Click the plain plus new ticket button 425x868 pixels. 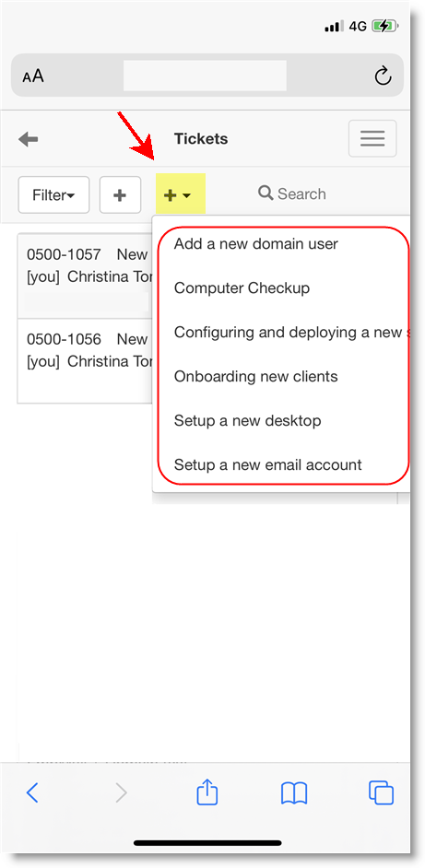tap(120, 194)
